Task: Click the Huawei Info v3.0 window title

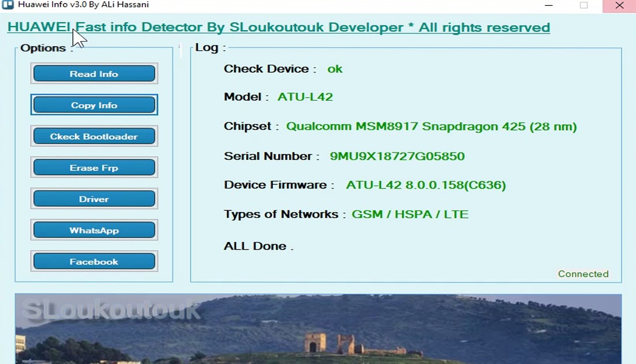Action: click(83, 5)
